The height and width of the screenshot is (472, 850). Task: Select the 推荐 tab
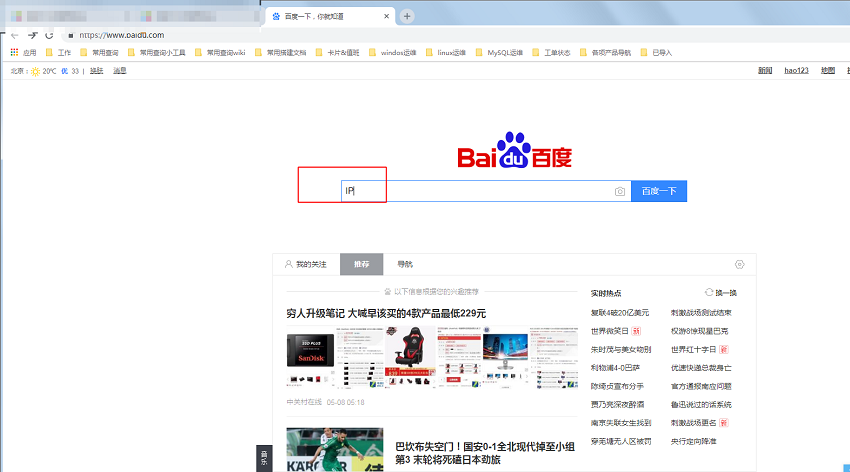[362, 264]
